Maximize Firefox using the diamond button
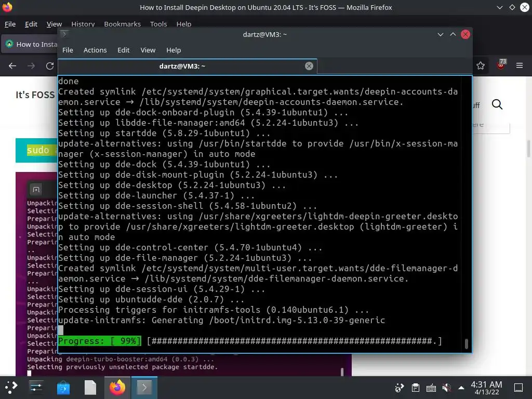 (x=512, y=7)
